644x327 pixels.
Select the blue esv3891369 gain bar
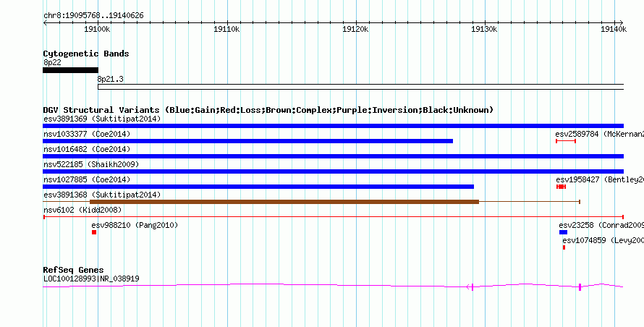[333, 126]
